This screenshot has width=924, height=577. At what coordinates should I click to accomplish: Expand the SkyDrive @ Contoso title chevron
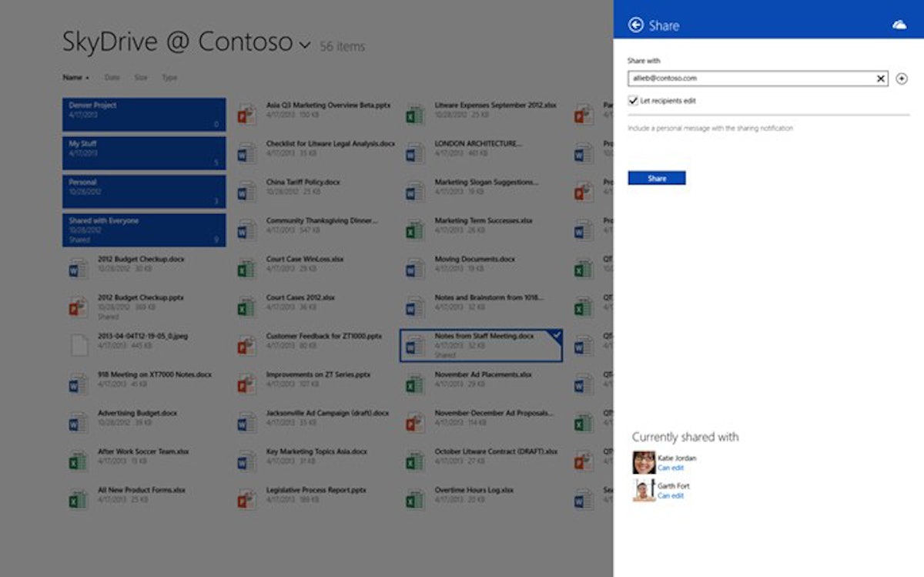(x=303, y=44)
